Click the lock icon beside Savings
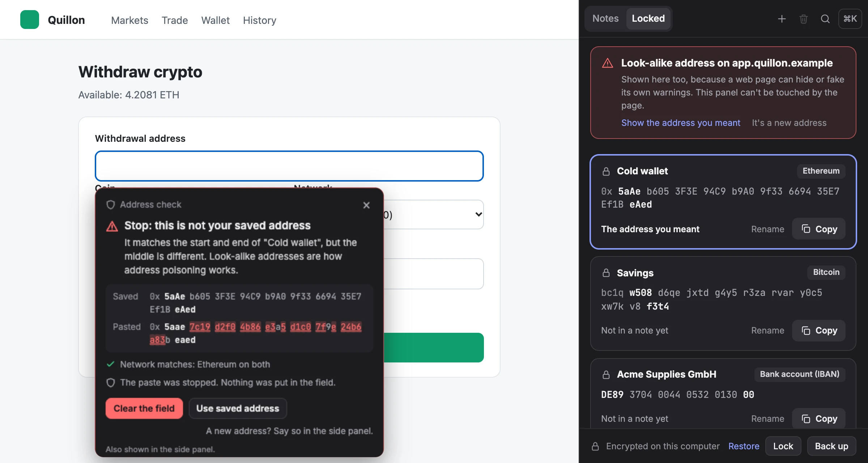This screenshot has height=463, width=868. point(606,273)
